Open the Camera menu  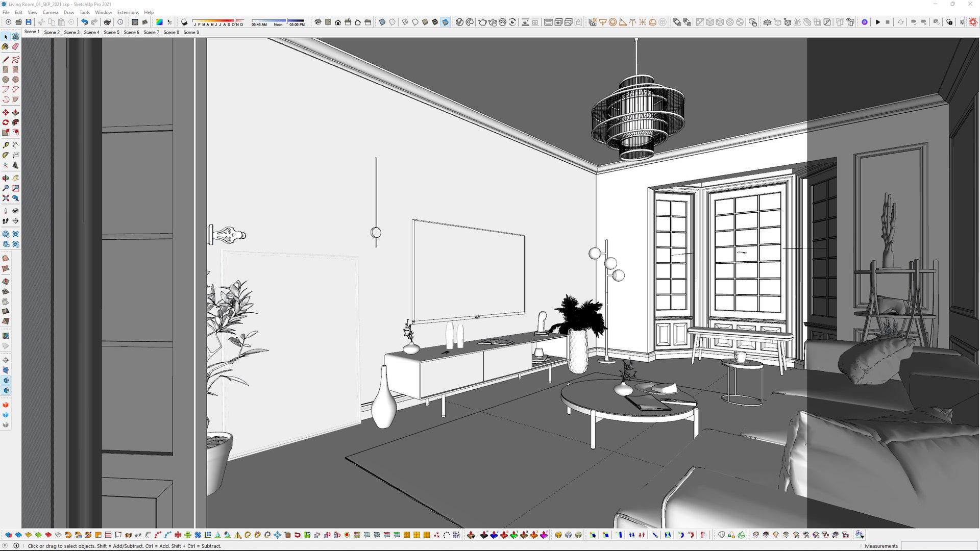(x=51, y=12)
